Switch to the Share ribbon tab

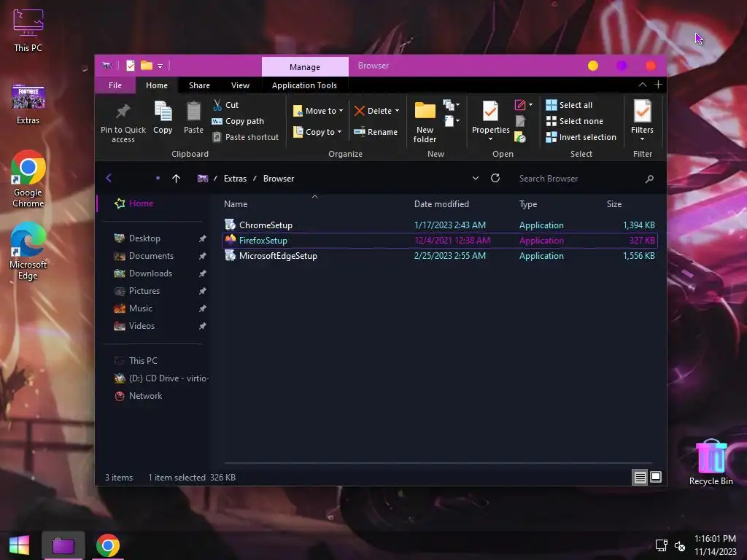[x=199, y=85]
